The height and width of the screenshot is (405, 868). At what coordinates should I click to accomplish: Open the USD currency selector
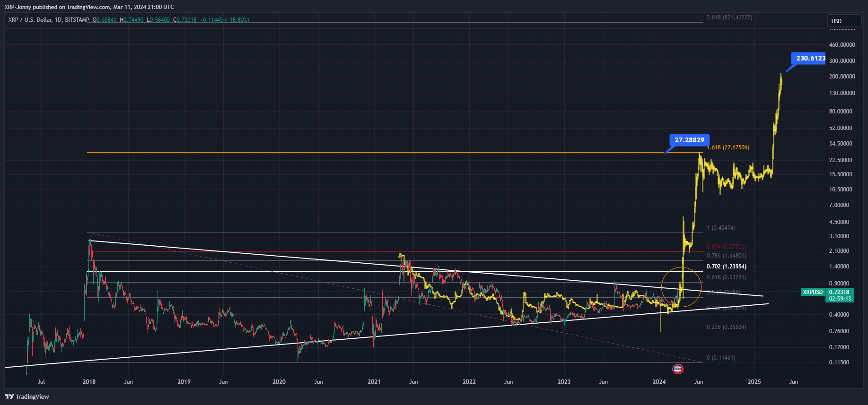tap(844, 21)
